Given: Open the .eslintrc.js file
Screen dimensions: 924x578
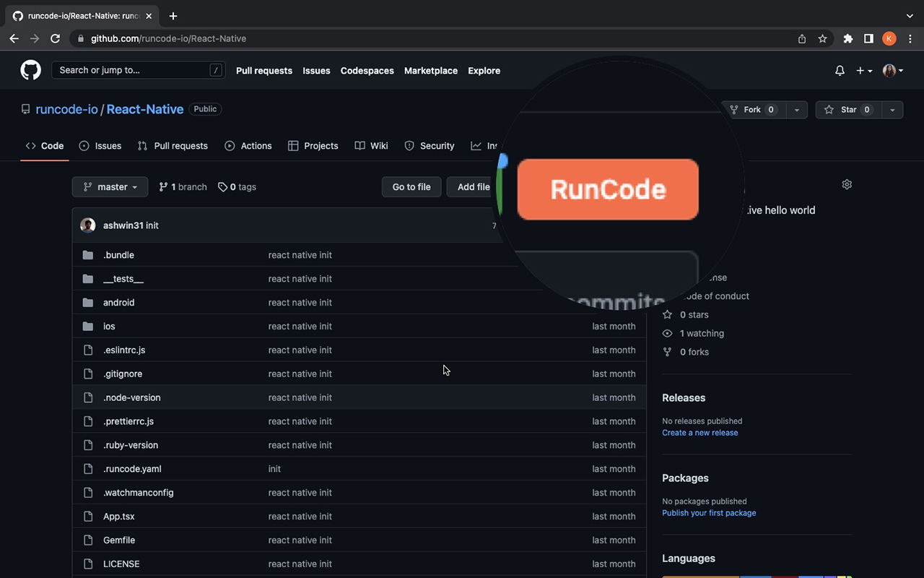Looking at the screenshot, I should tap(124, 350).
